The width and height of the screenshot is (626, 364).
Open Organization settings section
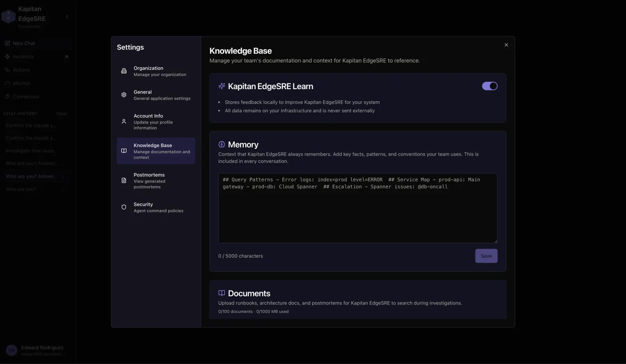pyautogui.click(x=156, y=71)
